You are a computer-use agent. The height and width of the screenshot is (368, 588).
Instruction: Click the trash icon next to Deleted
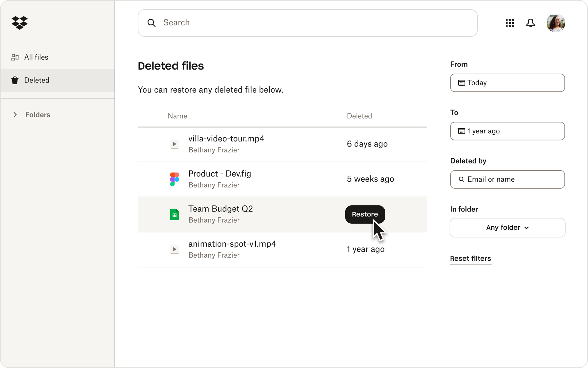pos(15,80)
